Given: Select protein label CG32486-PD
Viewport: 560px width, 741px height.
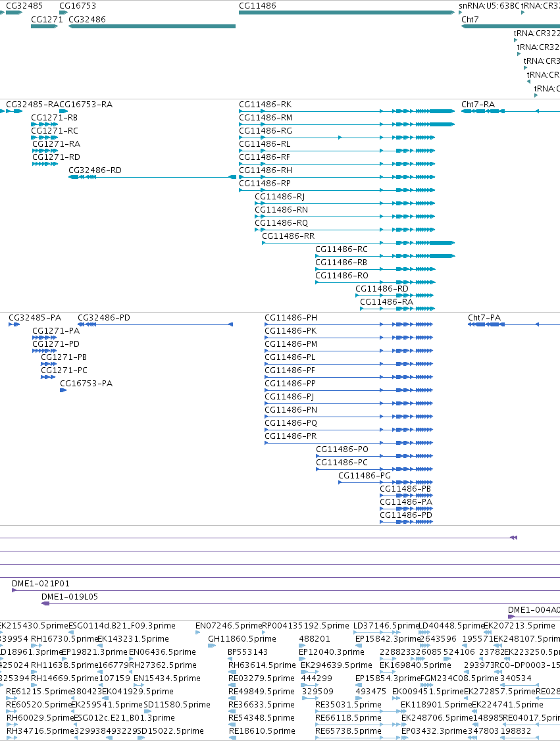Looking at the screenshot, I should pos(104,318).
